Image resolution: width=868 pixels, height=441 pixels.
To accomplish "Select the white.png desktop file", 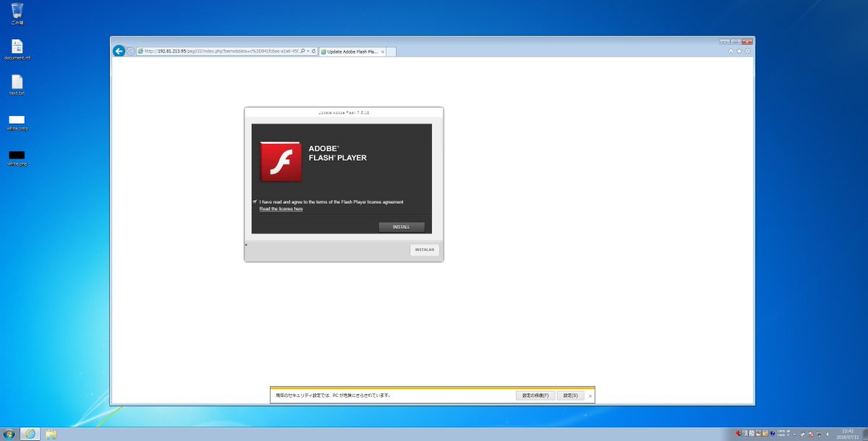I will (17, 157).
